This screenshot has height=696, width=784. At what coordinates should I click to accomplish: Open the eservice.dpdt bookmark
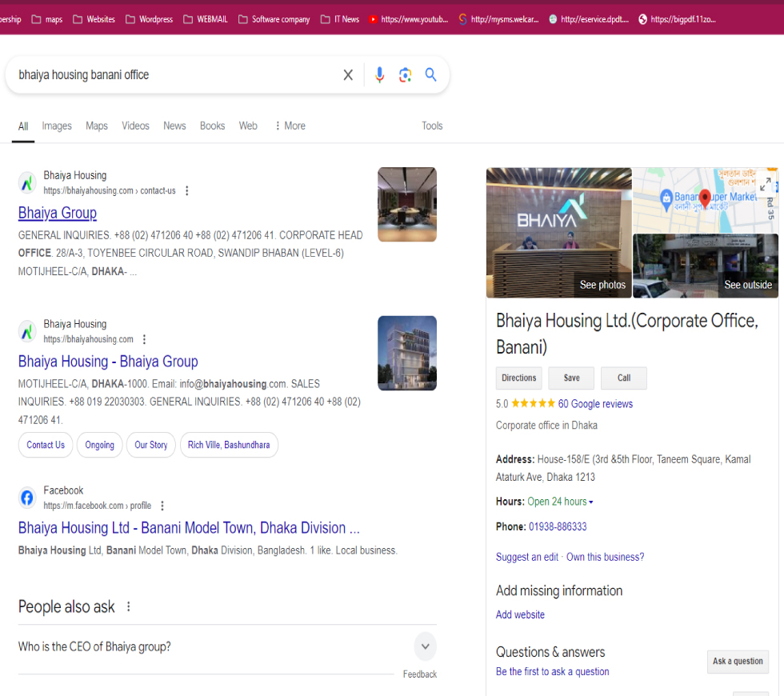[589, 19]
